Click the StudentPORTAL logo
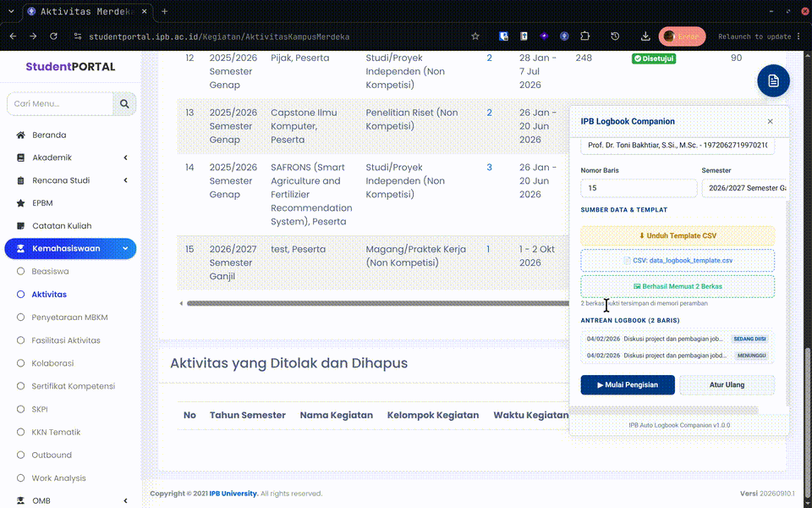Screen dimensions: 812x508 coord(70,67)
